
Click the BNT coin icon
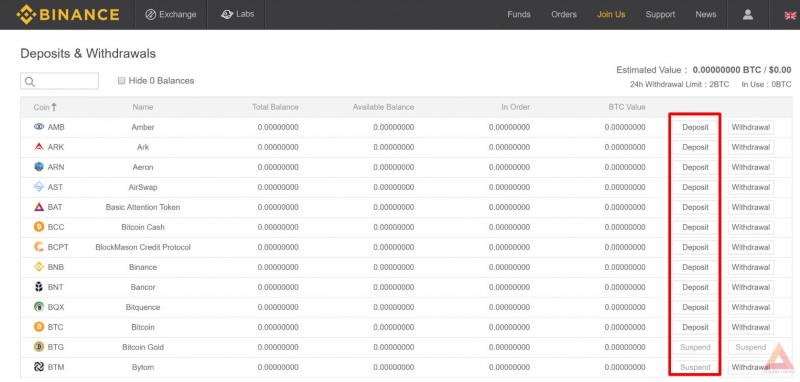(39, 287)
